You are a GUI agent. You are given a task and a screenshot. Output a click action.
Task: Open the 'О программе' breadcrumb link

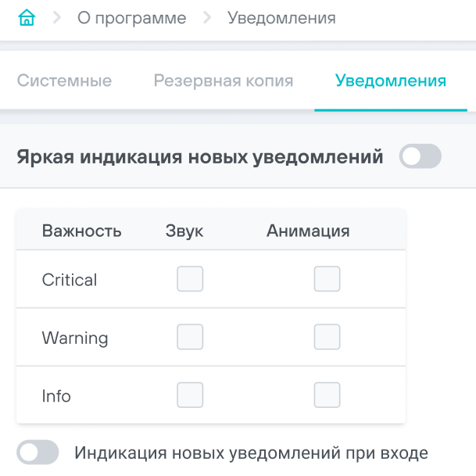[131, 18]
